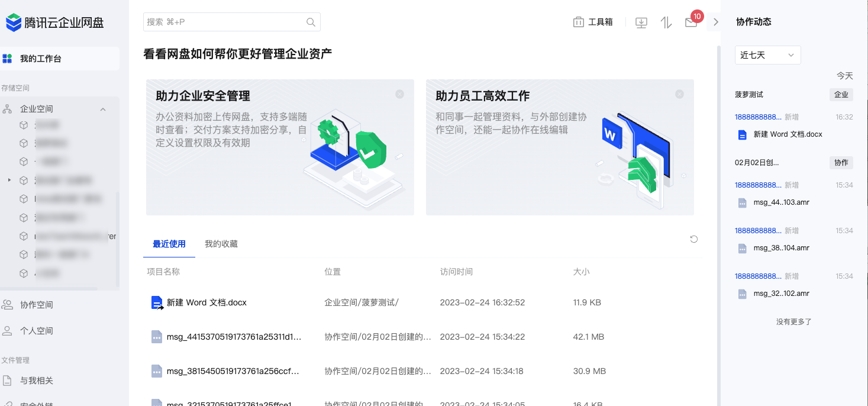Select 企业空间 in the sidebar

tap(37, 109)
